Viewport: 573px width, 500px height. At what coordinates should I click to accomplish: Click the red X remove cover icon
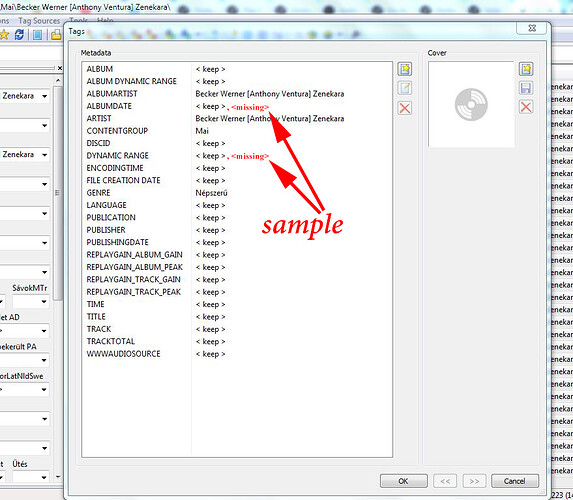point(526,107)
